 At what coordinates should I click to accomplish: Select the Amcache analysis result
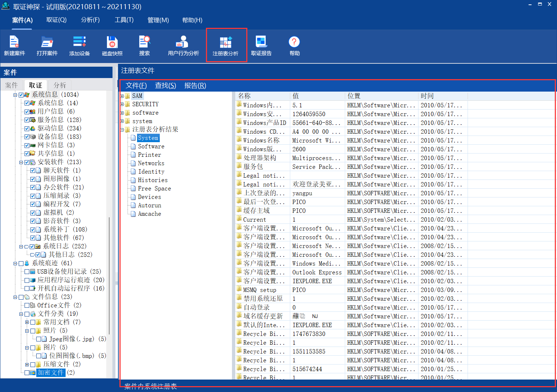pyautogui.click(x=150, y=214)
